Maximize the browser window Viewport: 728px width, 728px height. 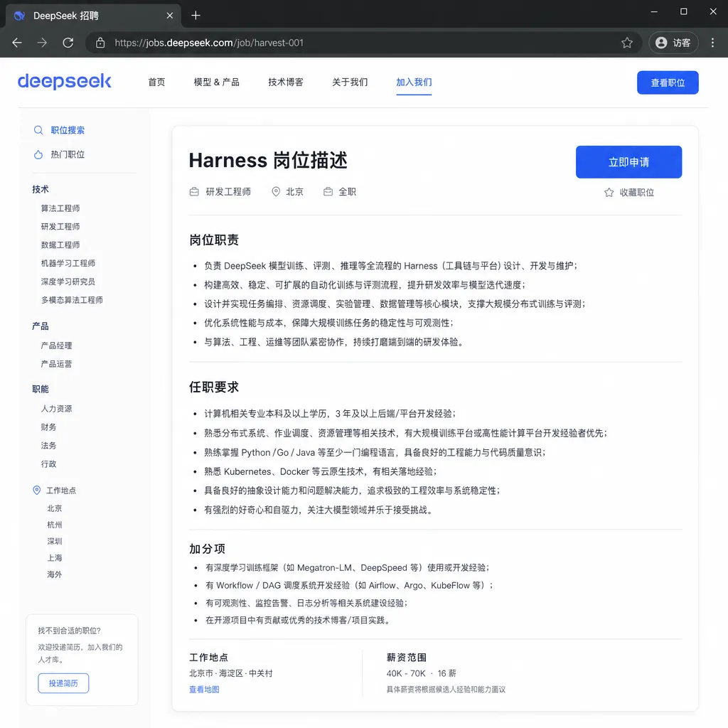coord(683,11)
